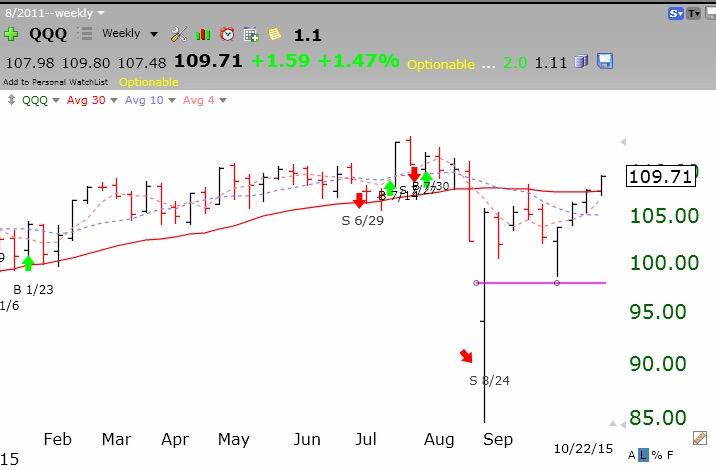Click the +1.59 net change value
This screenshot has width=716, height=470.
pyautogui.click(x=281, y=61)
